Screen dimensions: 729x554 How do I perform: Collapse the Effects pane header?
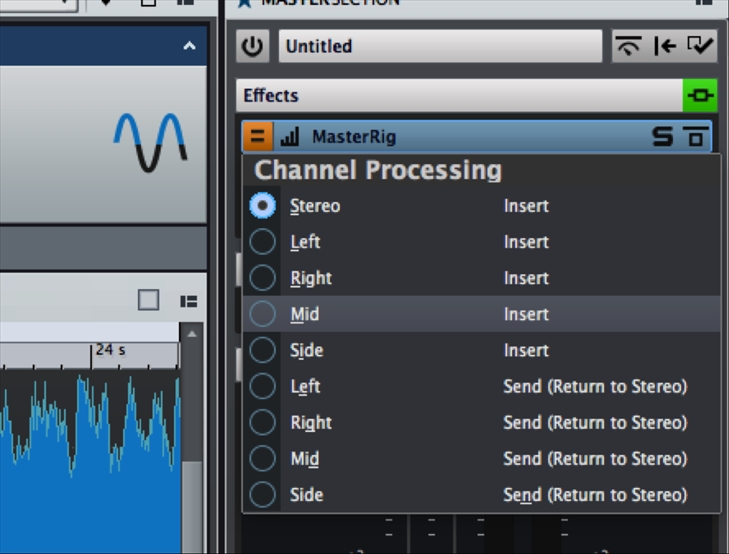(x=459, y=95)
